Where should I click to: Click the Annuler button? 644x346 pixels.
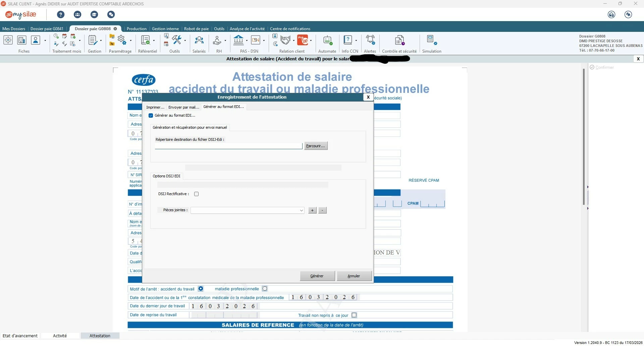coord(354,276)
